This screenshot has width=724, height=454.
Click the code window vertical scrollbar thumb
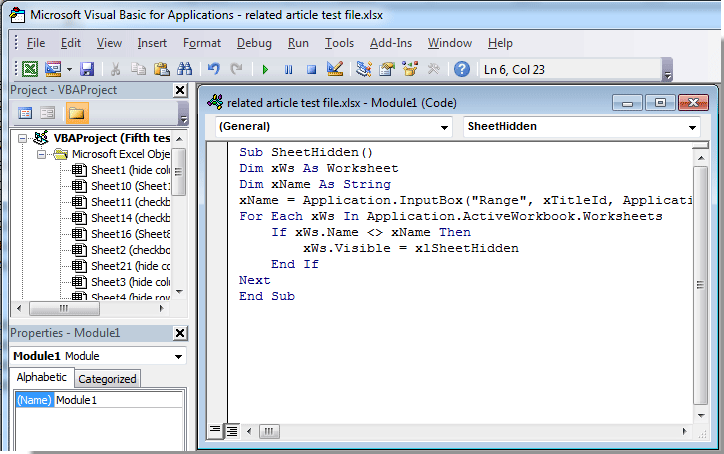tap(700, 285)
